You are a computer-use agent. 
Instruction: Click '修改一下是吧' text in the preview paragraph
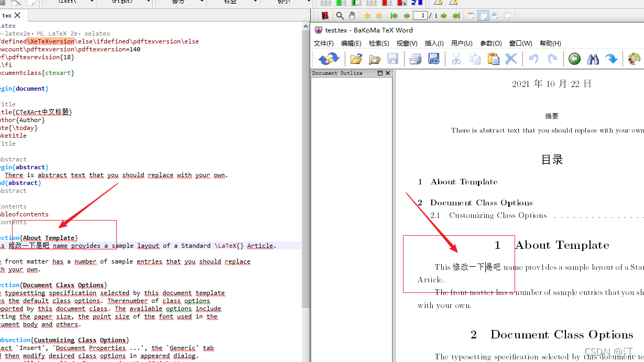[476, 267]
